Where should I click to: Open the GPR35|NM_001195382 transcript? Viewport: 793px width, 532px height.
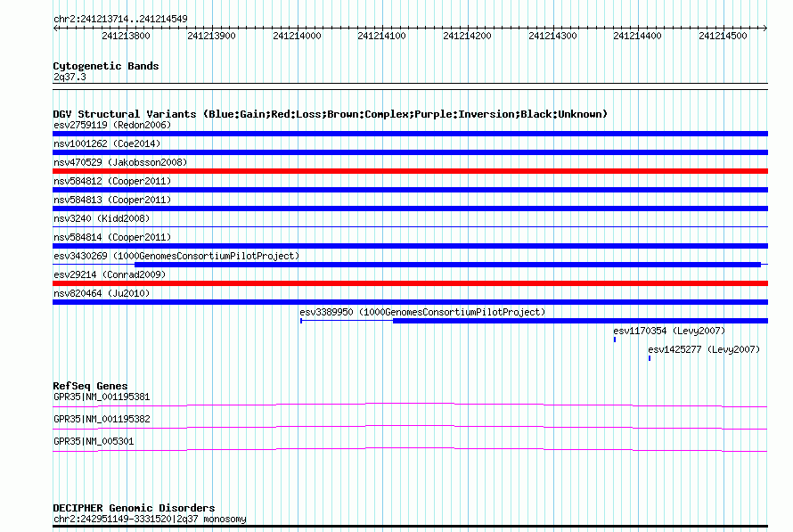(102, 419)
